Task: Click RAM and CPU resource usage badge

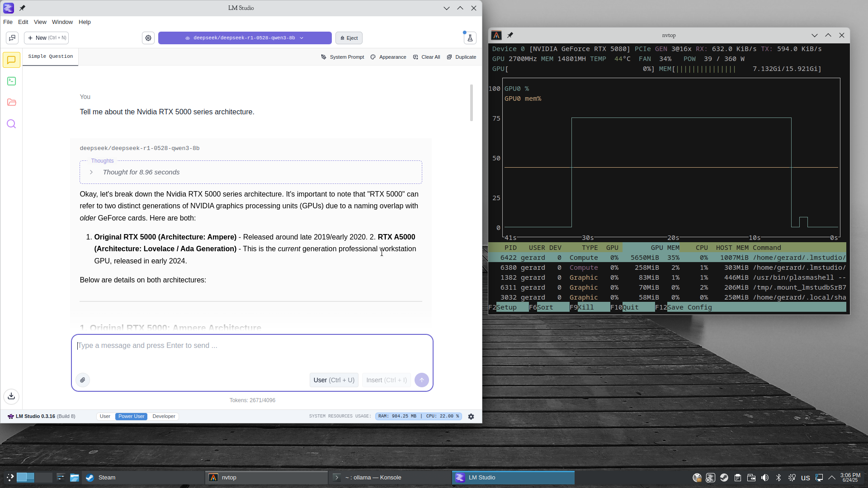Action: pos(419,417)
